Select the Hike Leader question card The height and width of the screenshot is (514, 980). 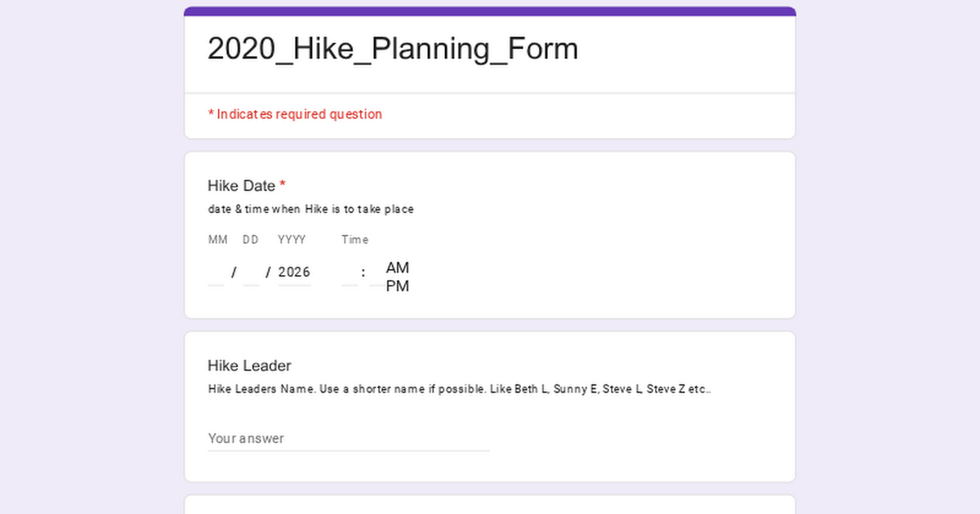click(490, 405)
